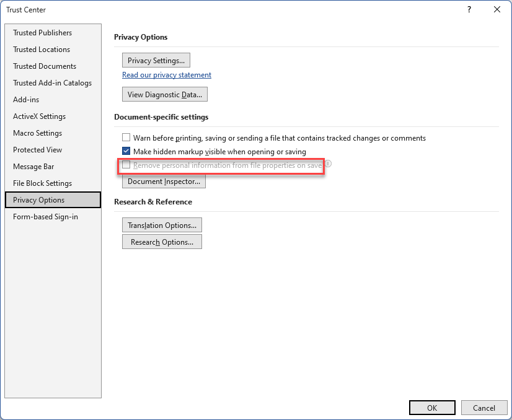Click the help question mark icon
The image size is (512, 420).
[469, 9]
